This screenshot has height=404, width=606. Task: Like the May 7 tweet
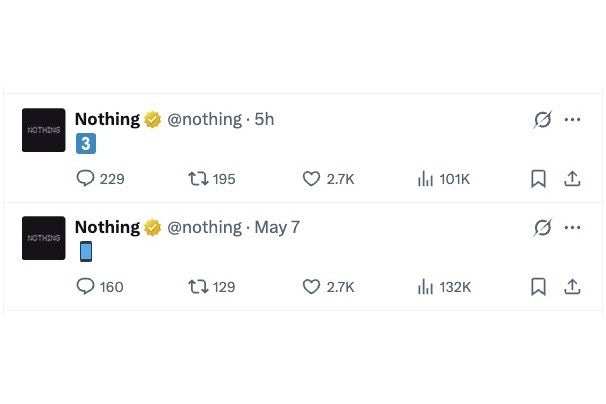coord(311,287)
